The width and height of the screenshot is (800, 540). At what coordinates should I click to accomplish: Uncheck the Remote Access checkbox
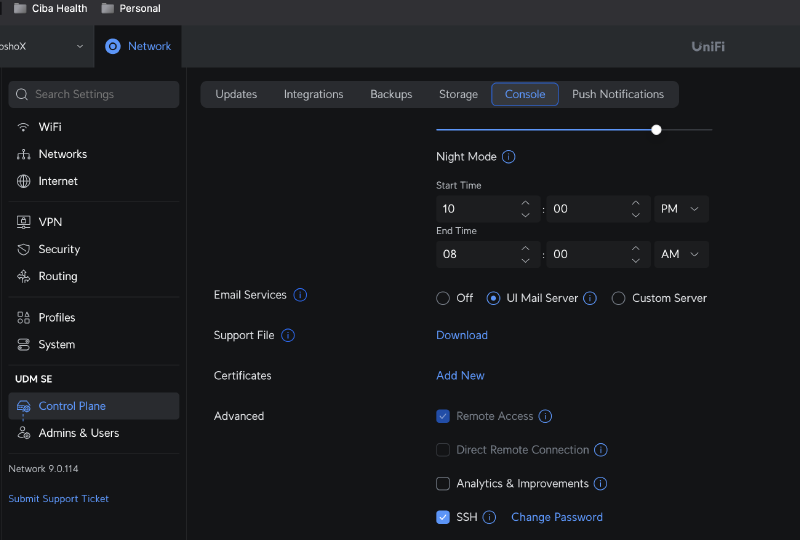(443, 416)
